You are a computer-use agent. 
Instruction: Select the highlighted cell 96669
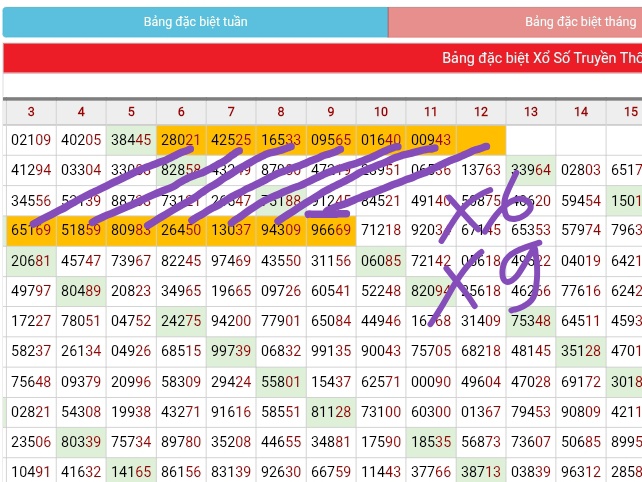point(330,231)
